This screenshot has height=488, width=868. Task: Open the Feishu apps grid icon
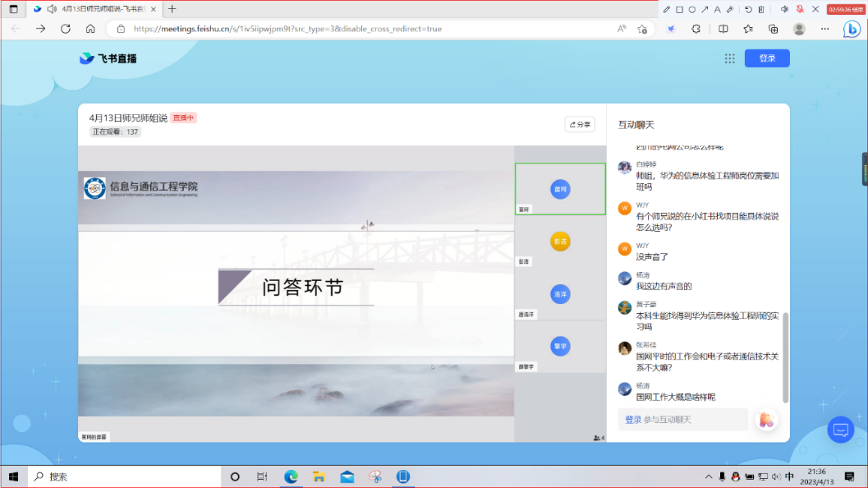point(729,58)
